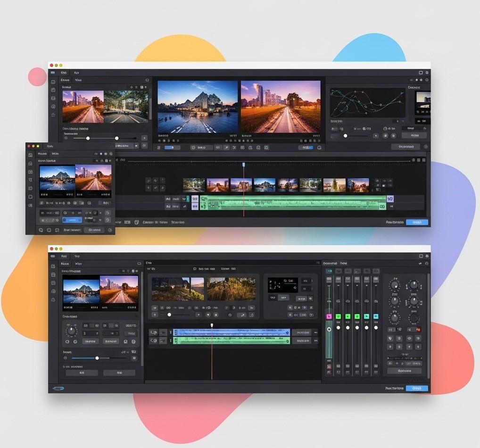Toggle the first green channel button in the mixer
The height and width of the screenshot is (448, 480).
[x=338, y=316]
